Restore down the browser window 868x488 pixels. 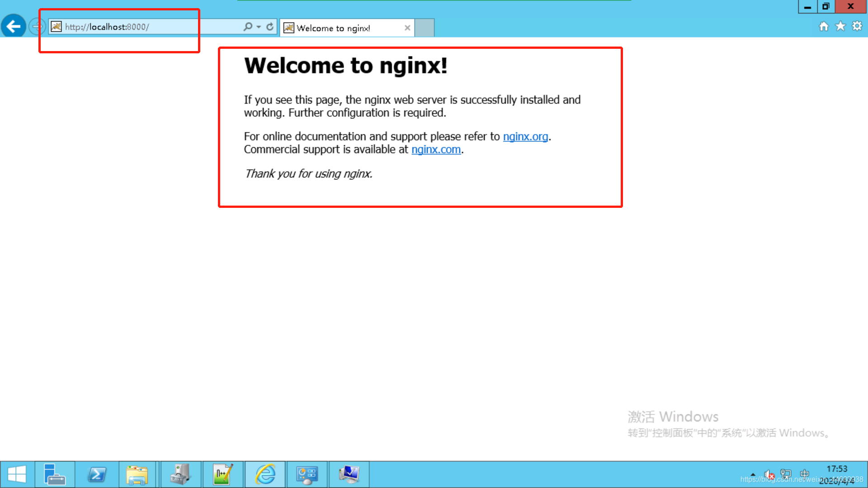click(826, 7)
